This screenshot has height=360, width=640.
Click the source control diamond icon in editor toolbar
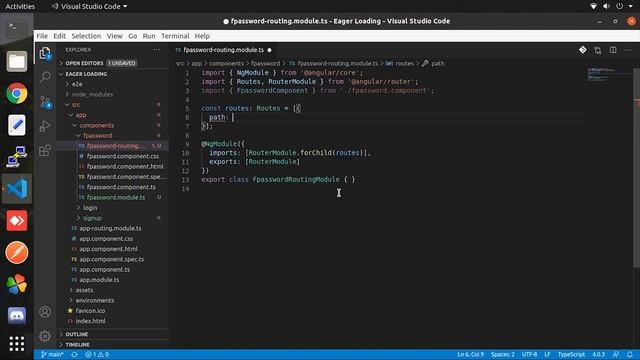pos(582,50)
